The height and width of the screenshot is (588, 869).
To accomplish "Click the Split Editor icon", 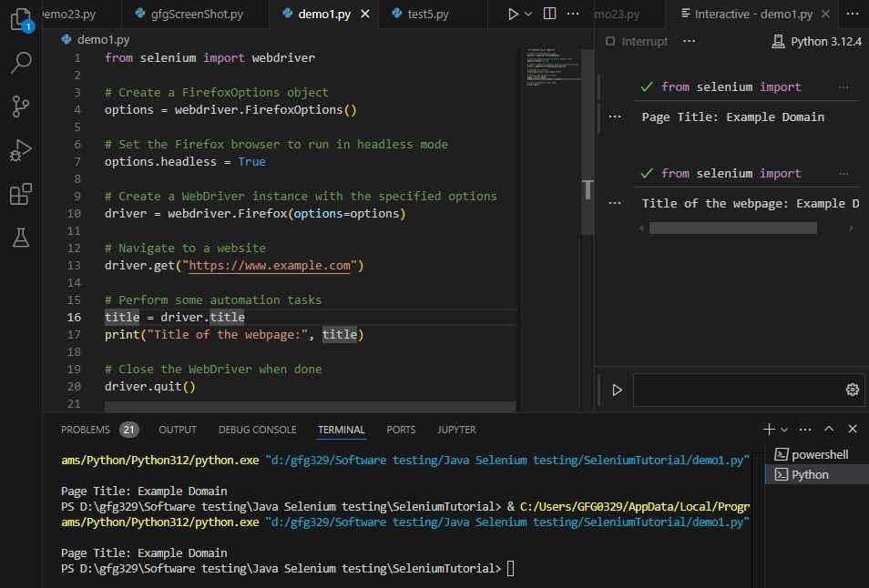I will point(549,14).
